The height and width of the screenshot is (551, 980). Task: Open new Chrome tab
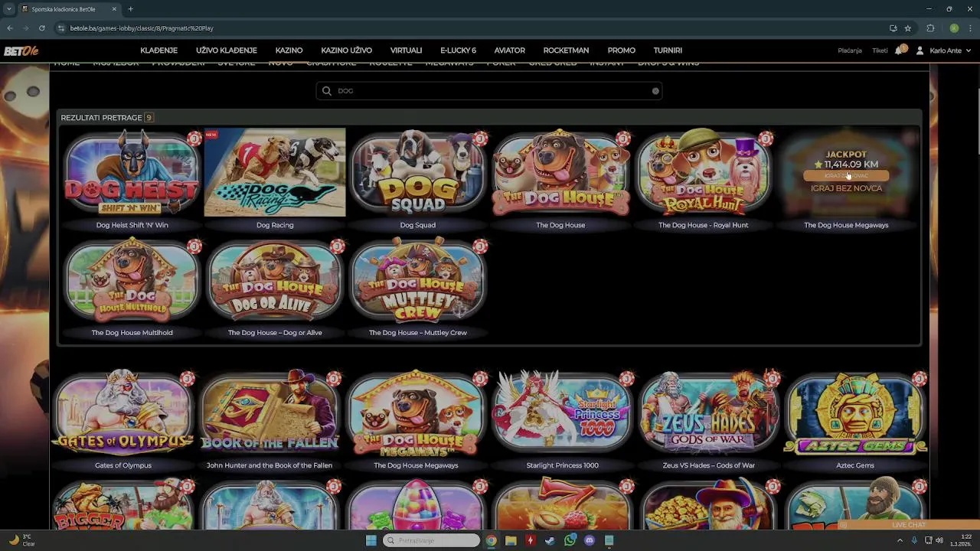(130, 9)
